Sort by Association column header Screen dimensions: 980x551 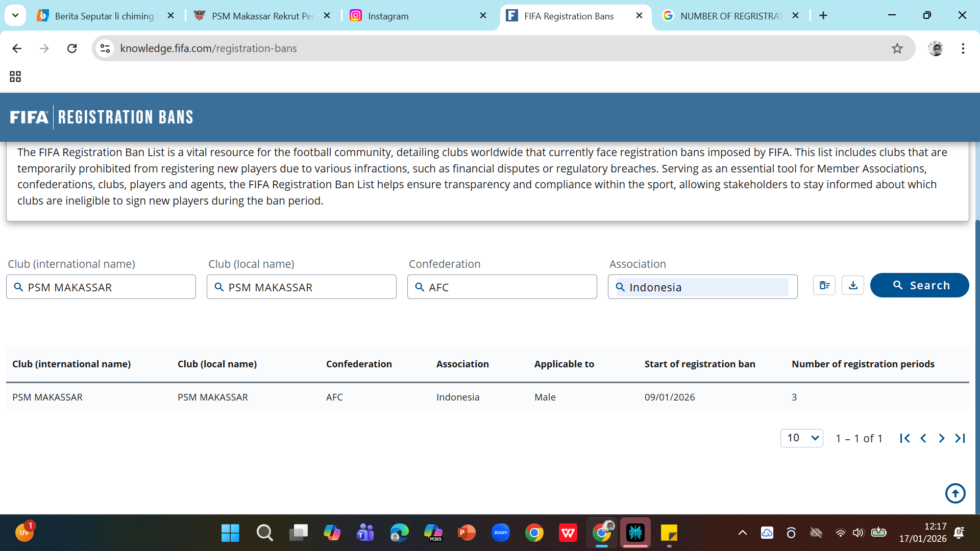pos(462,364)
